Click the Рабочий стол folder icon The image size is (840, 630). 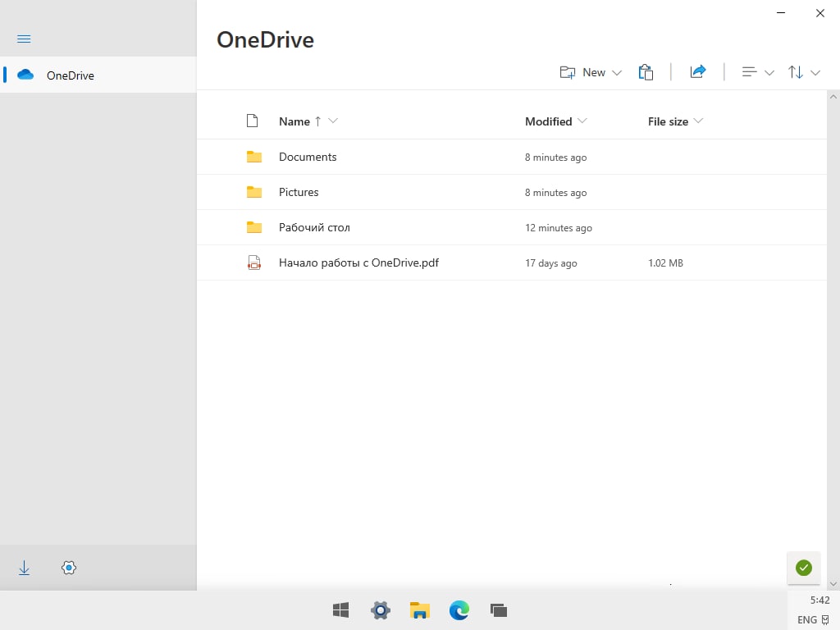tap(254, 228)
